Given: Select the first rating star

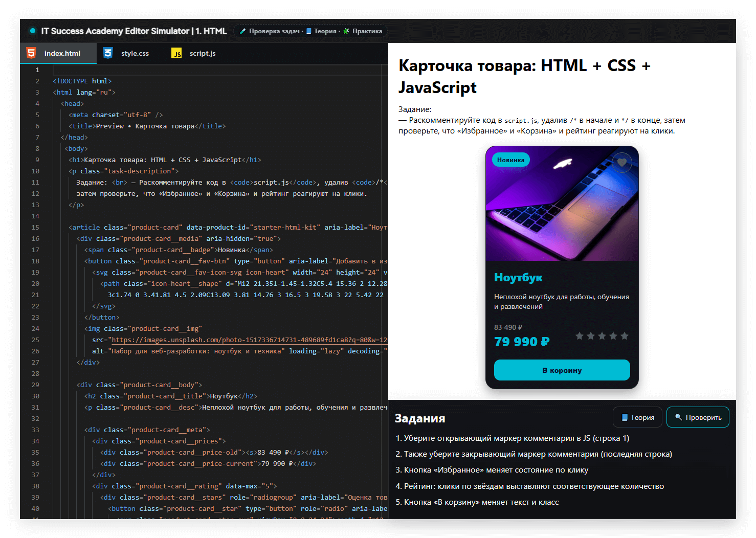Looking at the screenshot, I should [x=580, y=336].
